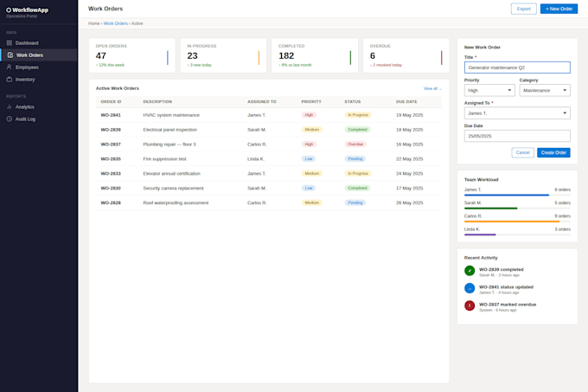This screenshot has width=588, height=392.
Task: Click the Export button
Action: [x=523, y=9]
